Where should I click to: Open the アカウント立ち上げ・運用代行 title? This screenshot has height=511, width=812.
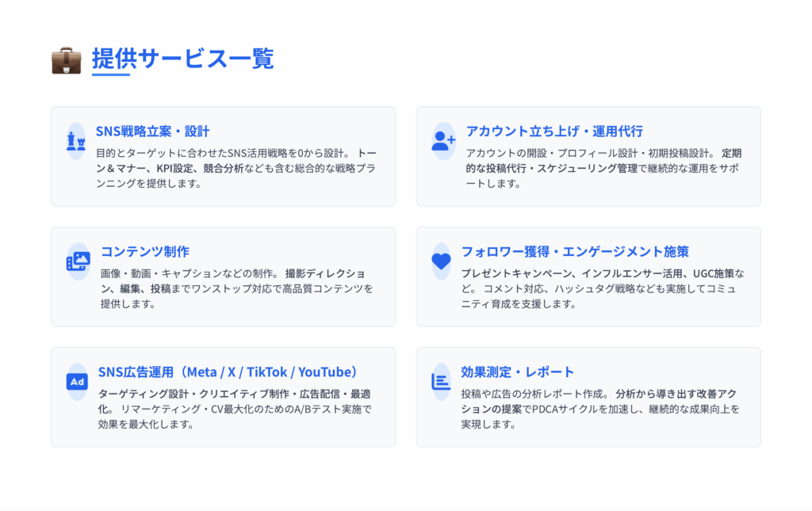(554, 132)
